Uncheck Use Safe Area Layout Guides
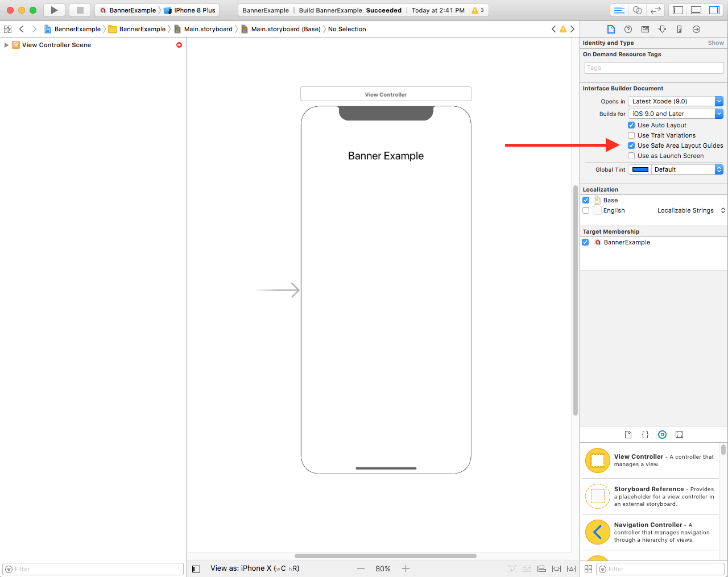The image size is (728, 577). pos(631,146)
